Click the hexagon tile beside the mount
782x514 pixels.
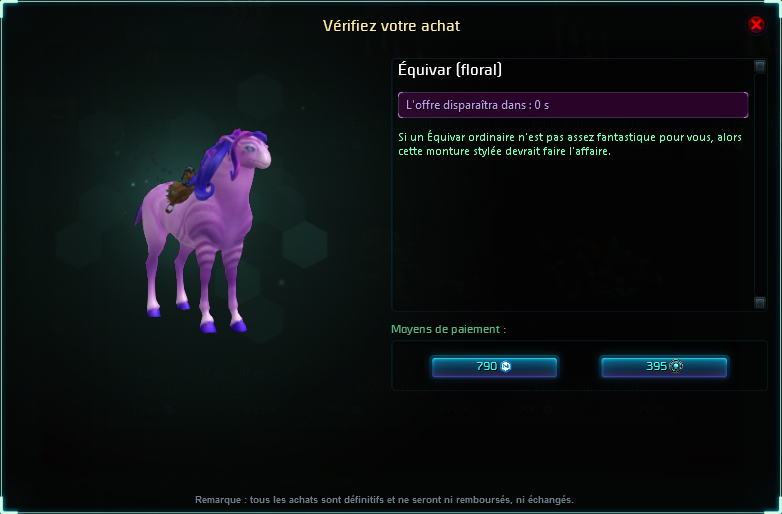305,244
